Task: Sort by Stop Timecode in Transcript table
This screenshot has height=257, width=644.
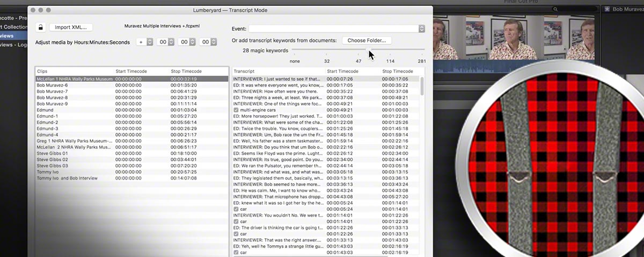Action: pos(401,71)
